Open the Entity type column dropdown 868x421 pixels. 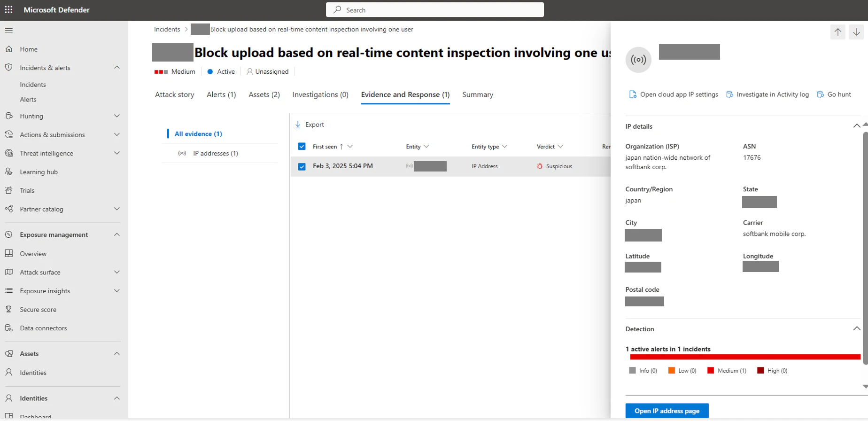pos(504,147)
